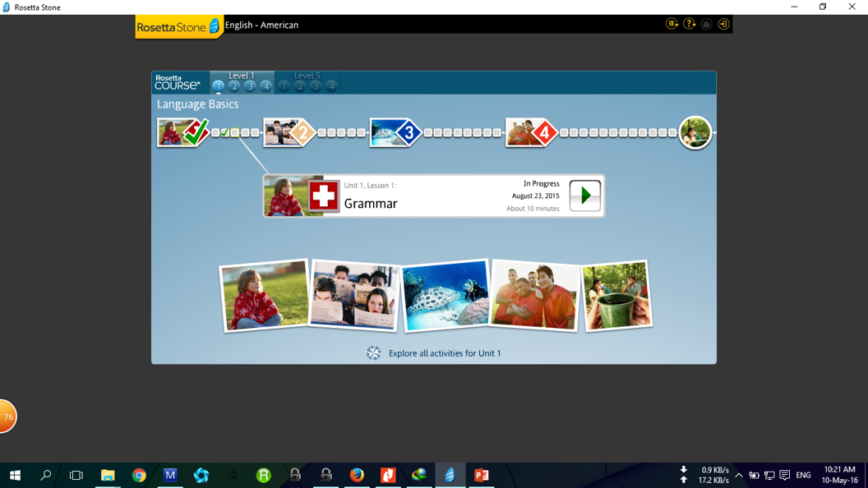This screenshot has height=488, width=868.
Task: Click the red cross Grammar icon
Action: pos(323,196)
